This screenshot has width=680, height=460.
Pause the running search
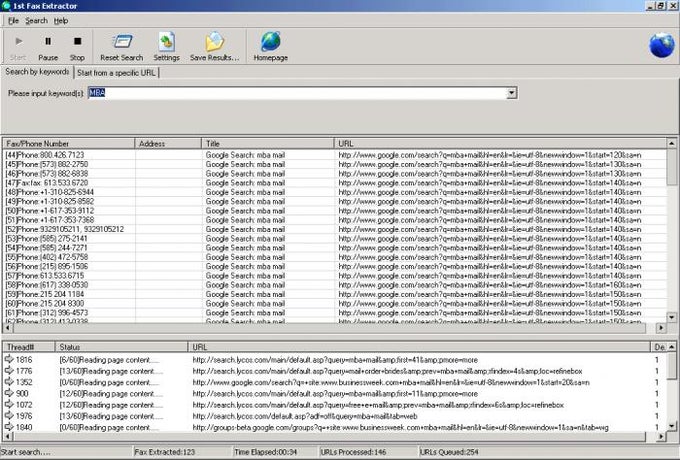click(48, 47)
